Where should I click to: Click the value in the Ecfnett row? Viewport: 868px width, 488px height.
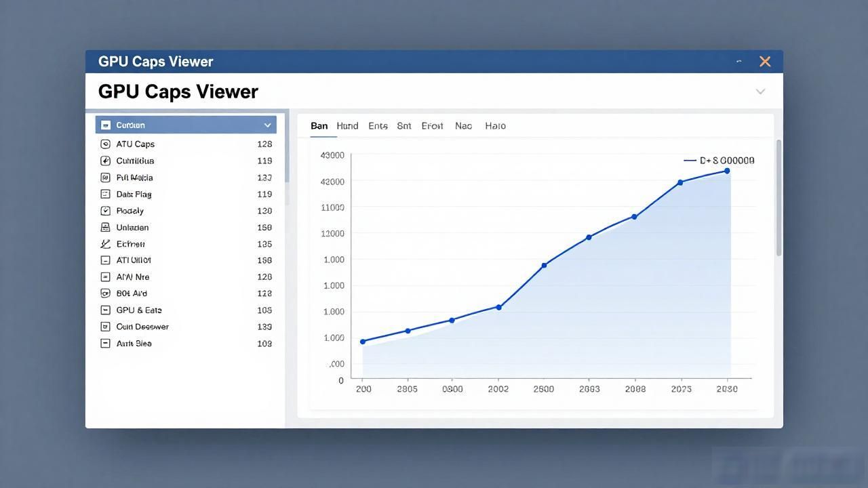(264, 244)
